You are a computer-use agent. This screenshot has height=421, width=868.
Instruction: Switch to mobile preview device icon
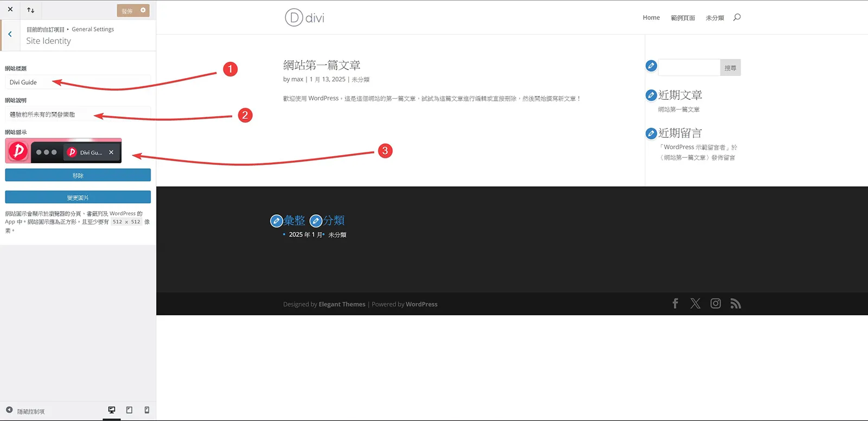(146, 410)
